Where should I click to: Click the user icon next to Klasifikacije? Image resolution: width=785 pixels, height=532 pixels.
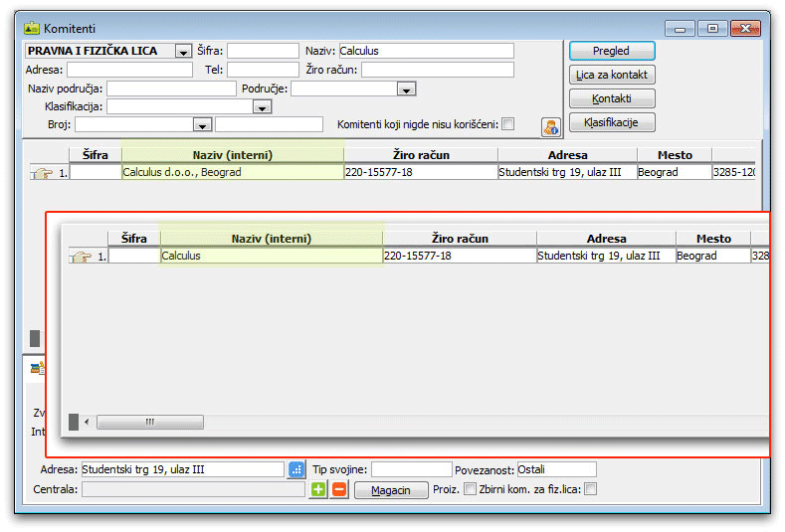pos(551,126)
